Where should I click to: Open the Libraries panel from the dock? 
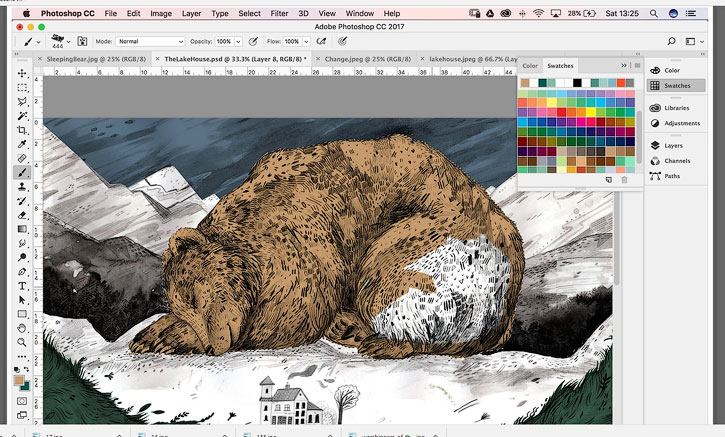tap(676, 108)
